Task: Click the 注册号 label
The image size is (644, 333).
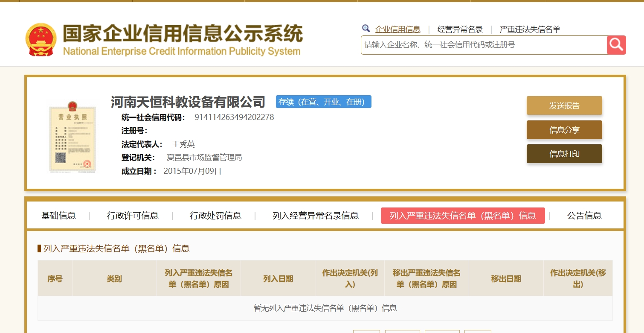Action: click(134, 131)
